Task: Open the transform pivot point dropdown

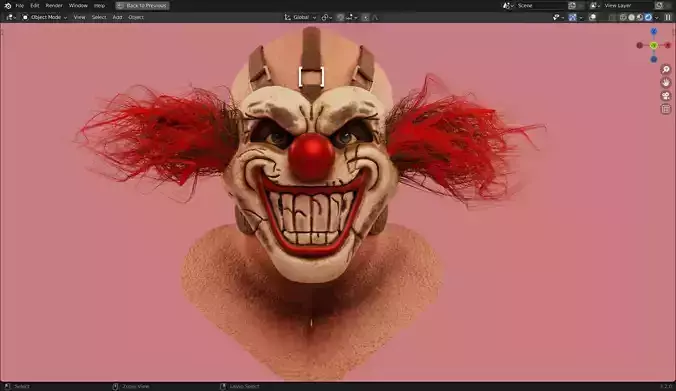Action: (327, 17)
